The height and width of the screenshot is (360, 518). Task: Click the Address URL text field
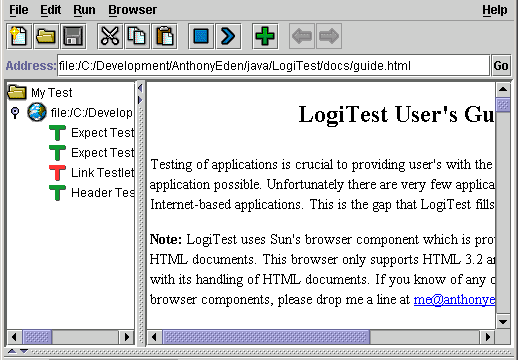(x=273, y=66)
